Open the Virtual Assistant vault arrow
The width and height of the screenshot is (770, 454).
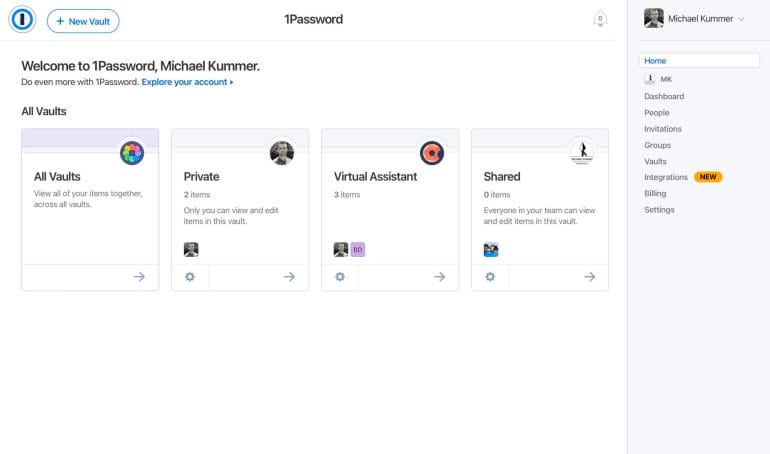440,277
